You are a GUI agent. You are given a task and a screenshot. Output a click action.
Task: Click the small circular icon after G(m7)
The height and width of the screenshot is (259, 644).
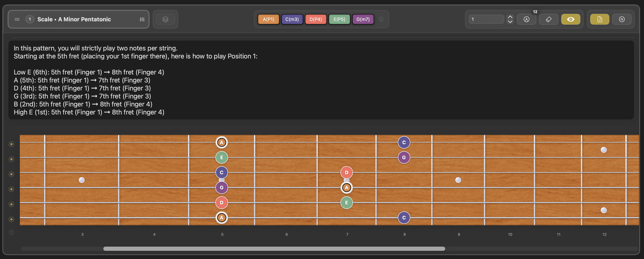[x=381, y=19]
